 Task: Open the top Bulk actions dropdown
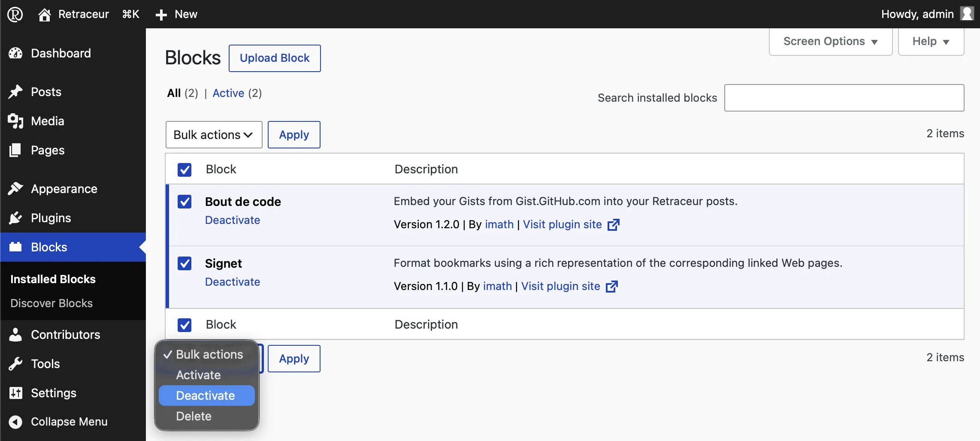click(x=214, y=135)
